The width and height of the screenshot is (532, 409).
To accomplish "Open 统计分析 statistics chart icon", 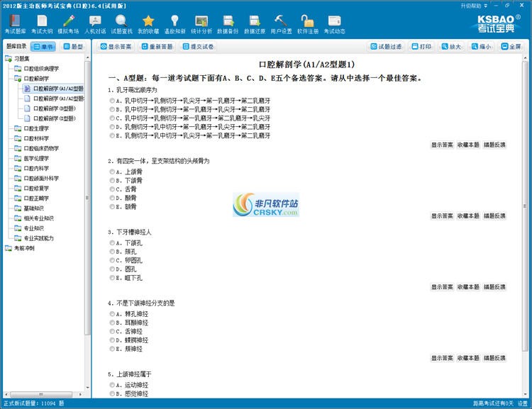I will tap(201, 24).
